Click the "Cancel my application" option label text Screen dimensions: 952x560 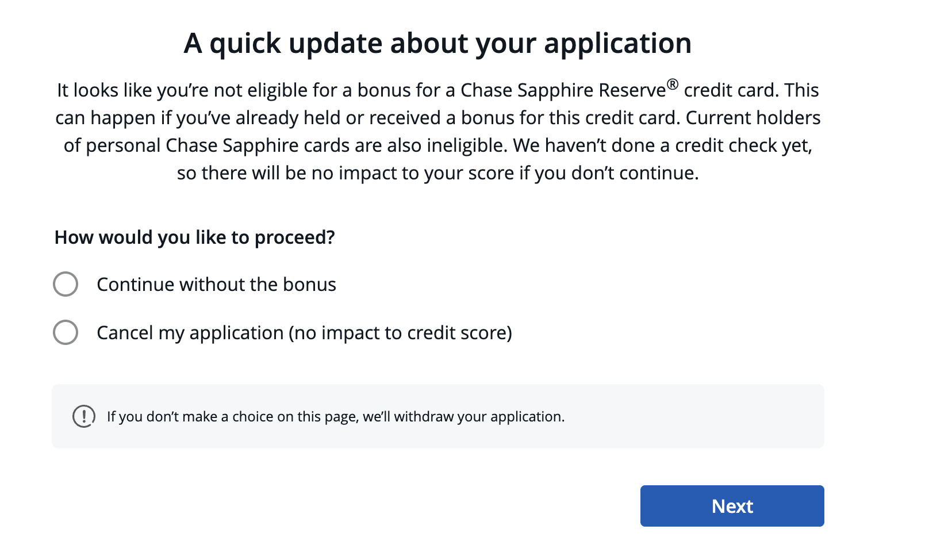tap(190, 333)
